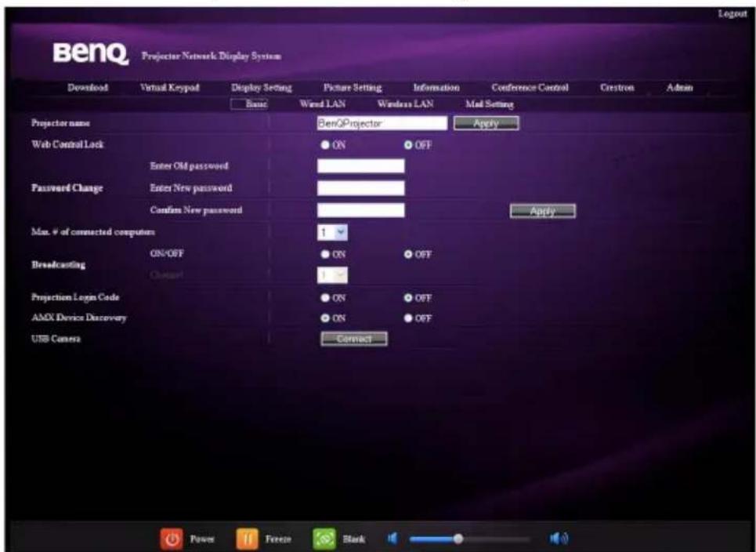Open the Picture Setting menu
Viewport: 756px width, 552px height.
point(353,87)
